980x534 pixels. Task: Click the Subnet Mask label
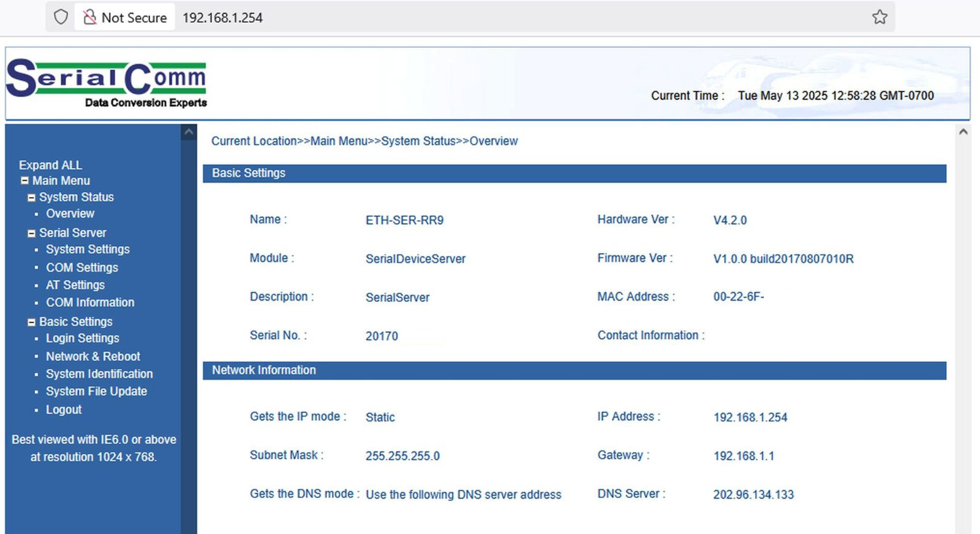click(x=287, y=455)
